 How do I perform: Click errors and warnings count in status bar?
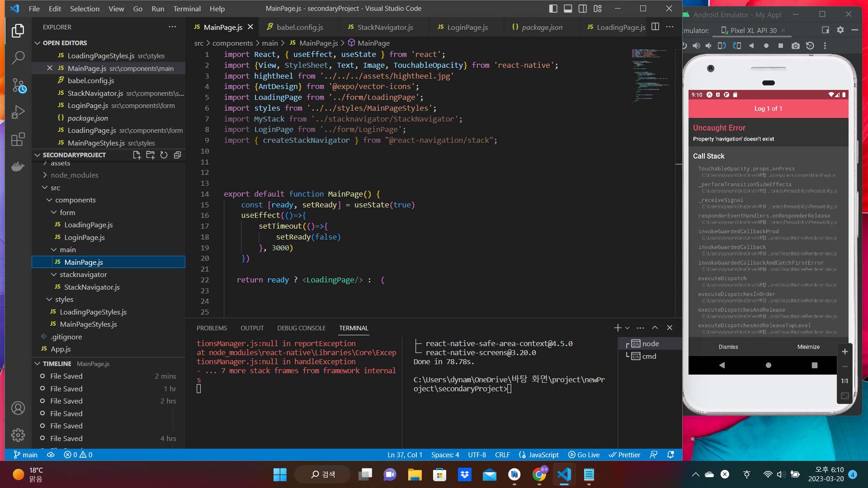[78, 455]
